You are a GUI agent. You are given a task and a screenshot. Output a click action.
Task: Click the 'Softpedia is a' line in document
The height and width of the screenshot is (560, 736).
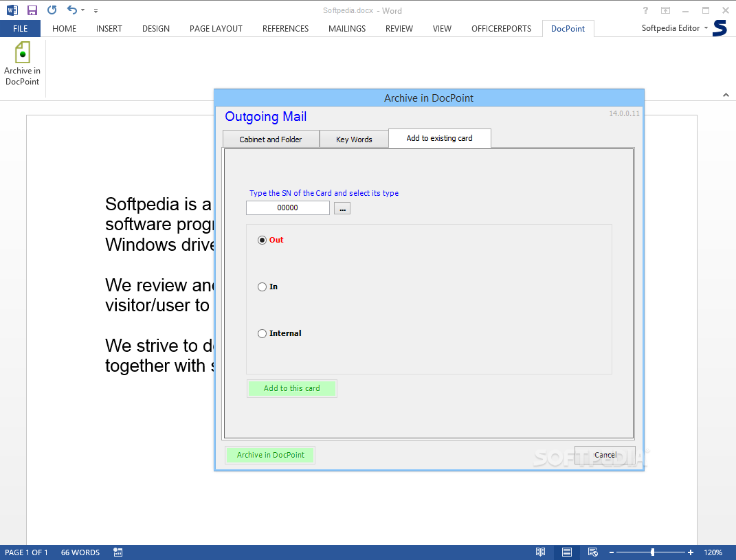click(158, 204)
